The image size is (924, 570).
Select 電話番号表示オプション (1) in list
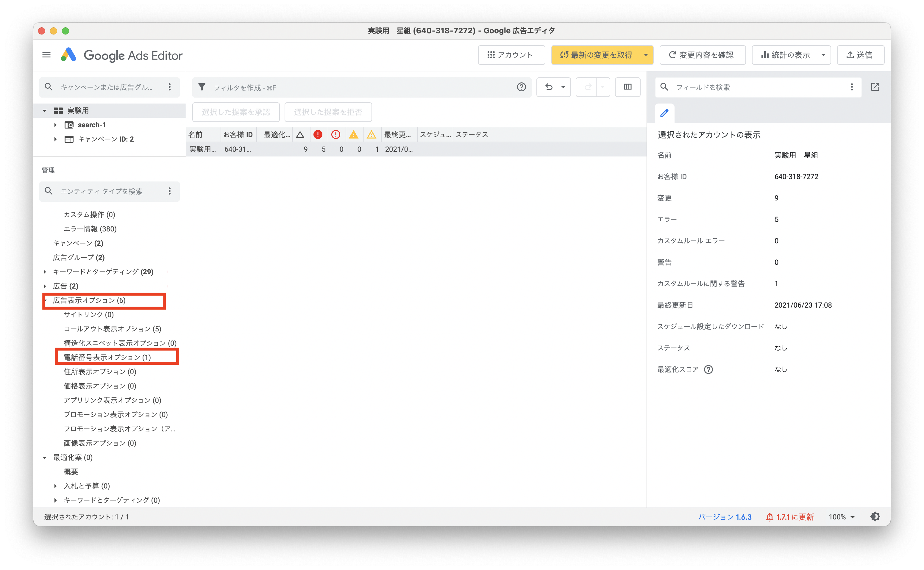pos(107,357)
